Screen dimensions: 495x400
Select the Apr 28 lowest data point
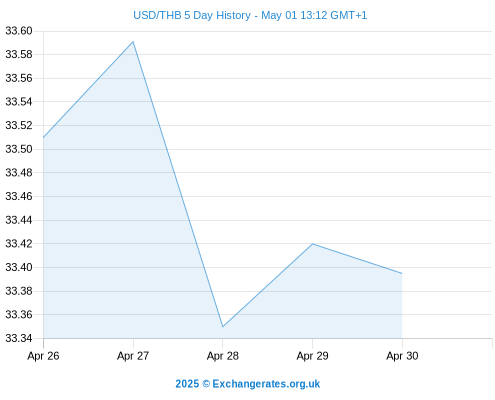[x=223, y=327]
